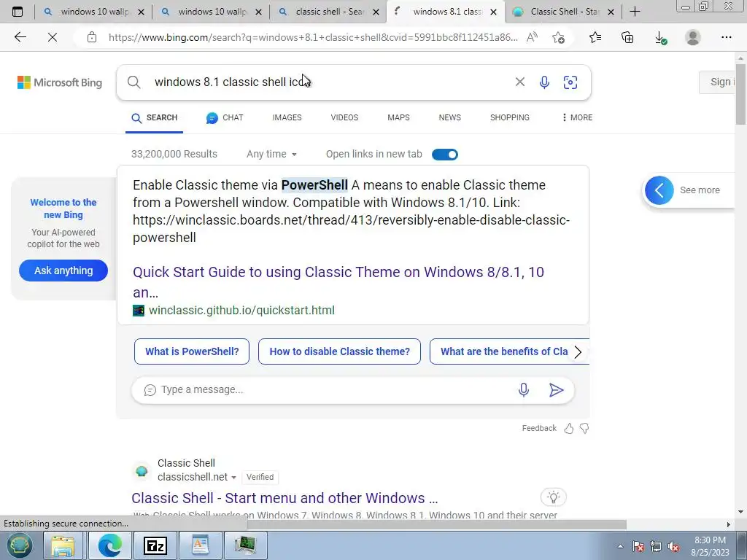The height and width of the screenshot is (560, 747).
Task: Switch to the NEWS tab
Action: coord(449,117)
